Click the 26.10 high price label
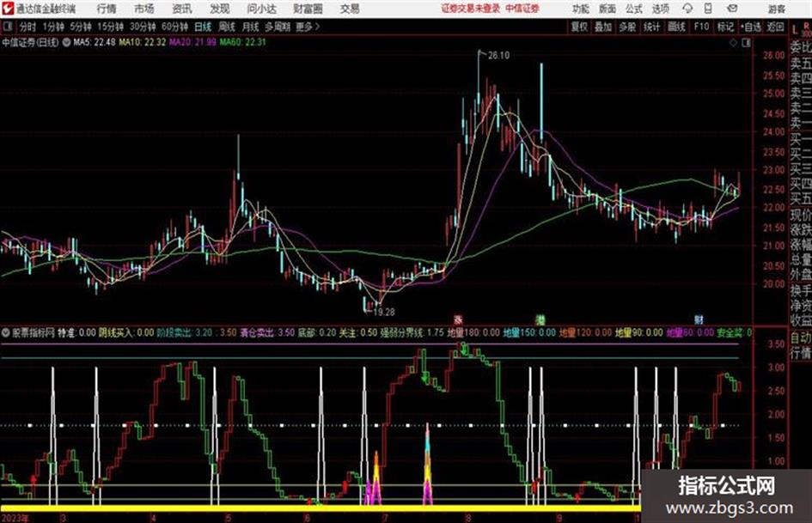This screenshot has height=523, width=812. tap(498, 56)
